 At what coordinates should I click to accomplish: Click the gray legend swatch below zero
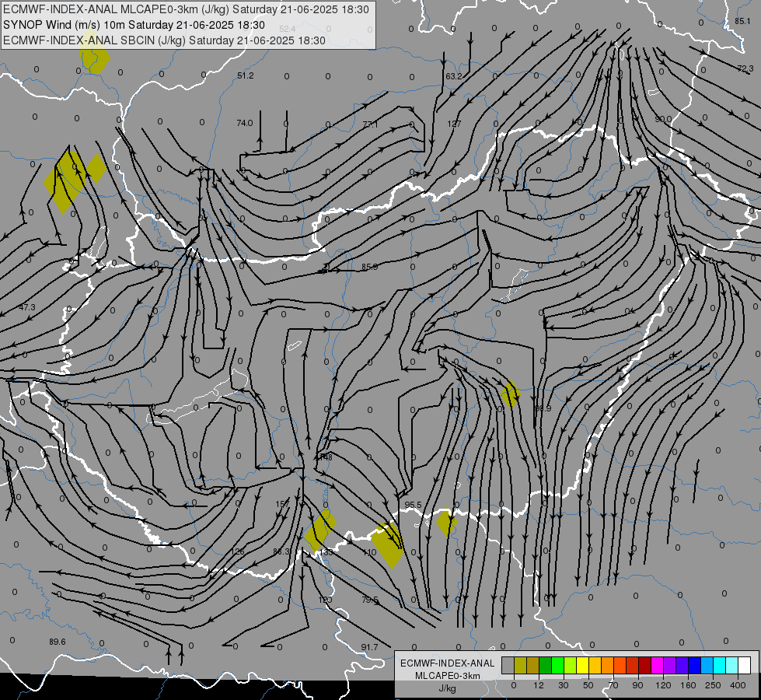tap(508, 665)
